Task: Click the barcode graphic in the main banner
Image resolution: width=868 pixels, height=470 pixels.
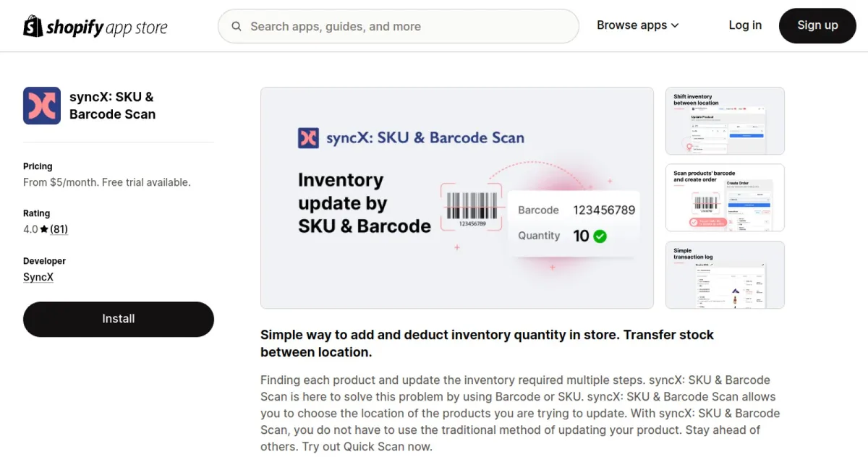Action: pyautogui.click(x=471, y=205)
